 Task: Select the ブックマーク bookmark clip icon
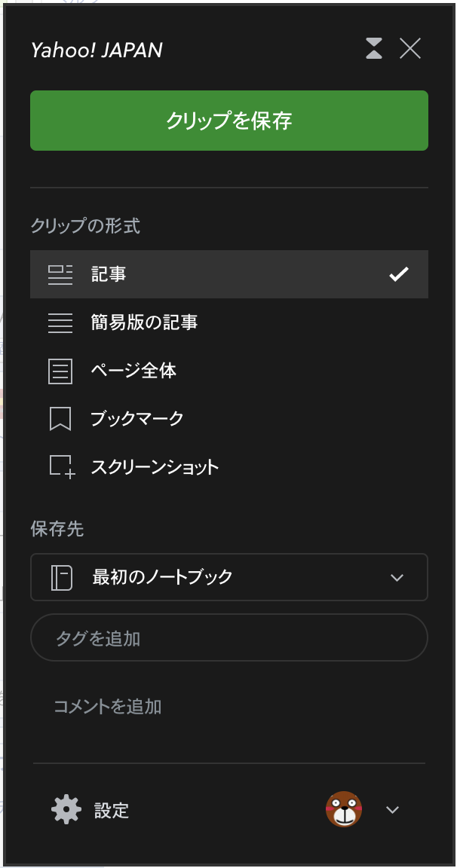point(60,419)
